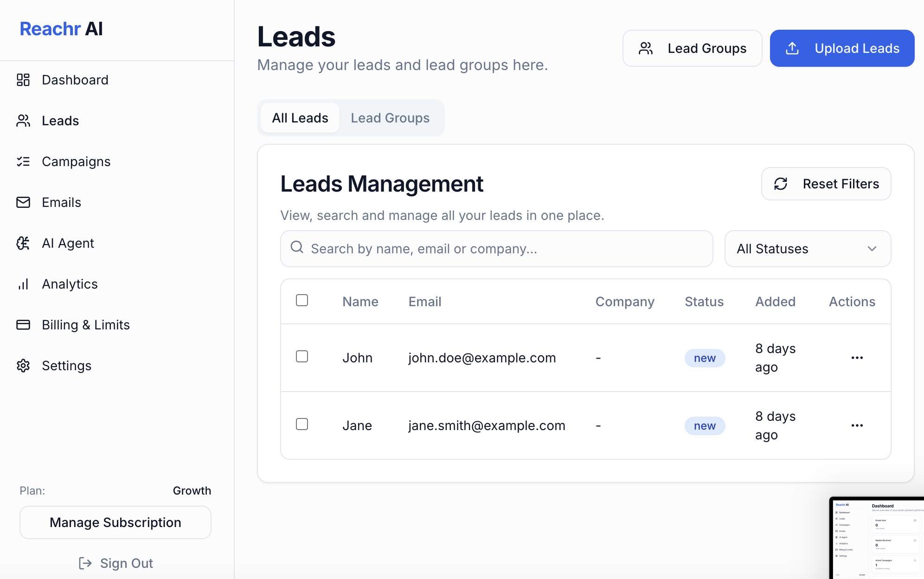Tick the checkbox for Jane's row
The height and width of the screenshot is (579, 924).
[x=302, y=424]
